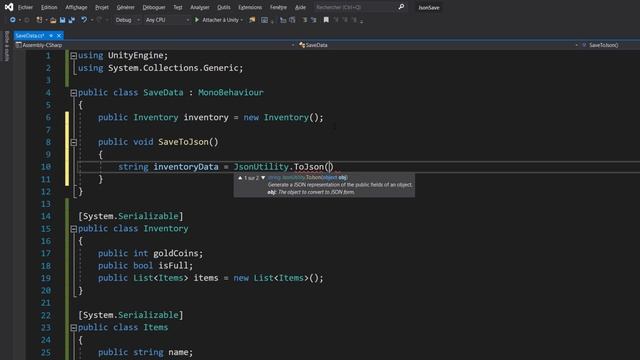Screen dimensions: 640x360
Task: Click the JsonUtility identifier on line 10
Action: (261, 167)
